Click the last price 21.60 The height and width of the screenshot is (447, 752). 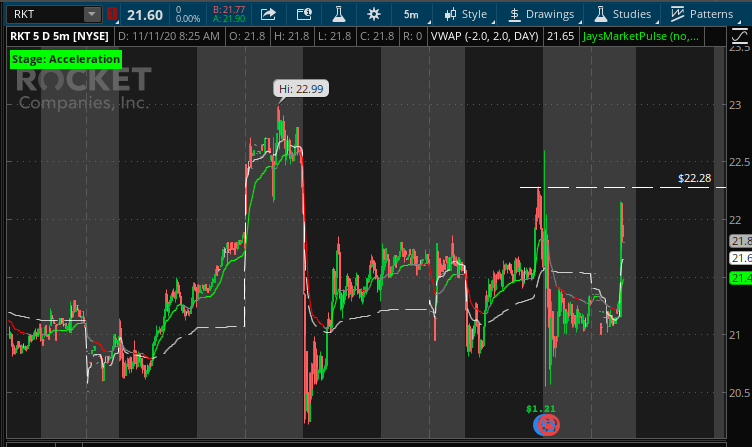coord(145,15)
